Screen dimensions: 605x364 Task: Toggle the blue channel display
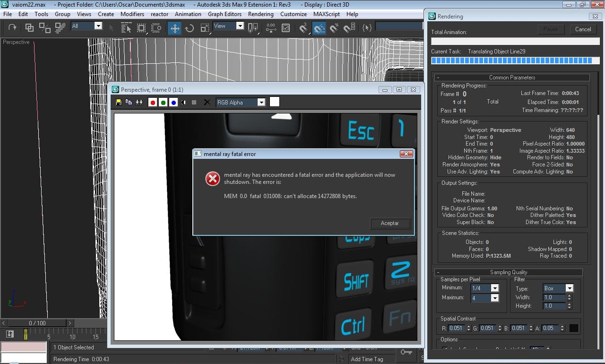[173, 102]
